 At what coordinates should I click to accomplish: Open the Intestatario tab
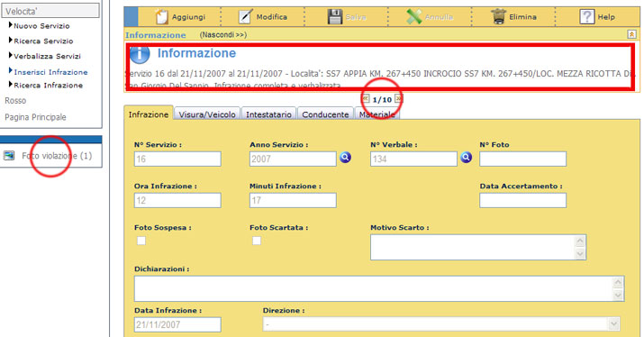click(x=268, y=114)
